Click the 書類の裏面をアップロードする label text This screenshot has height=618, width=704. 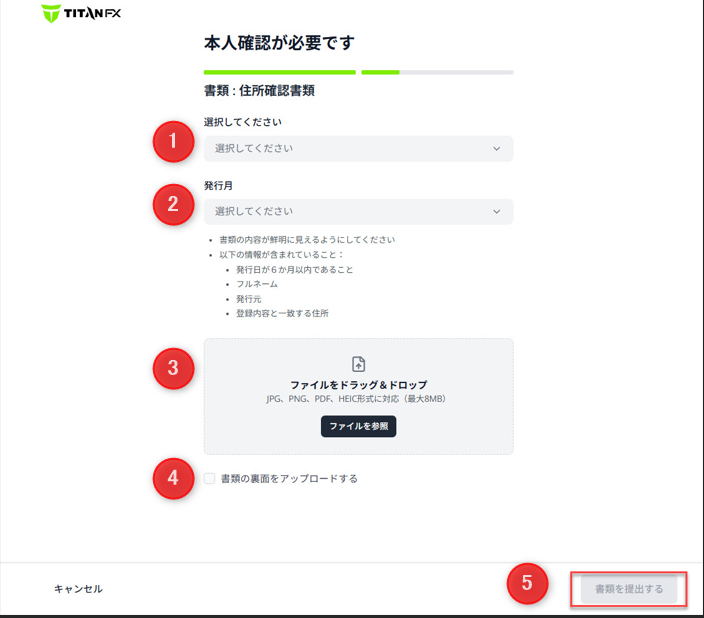[x=289, y=479]
